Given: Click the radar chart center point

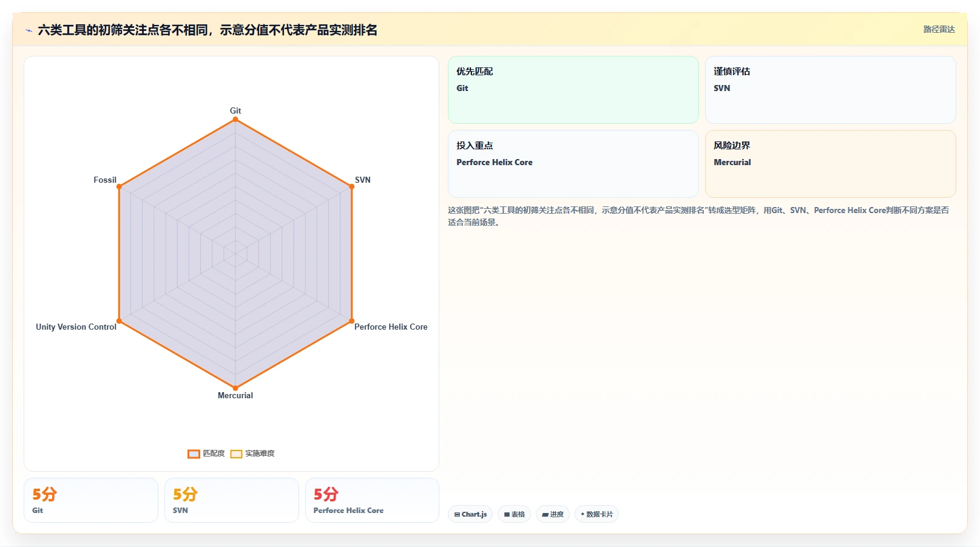Looking at the screenshot, I should point(235,254).
